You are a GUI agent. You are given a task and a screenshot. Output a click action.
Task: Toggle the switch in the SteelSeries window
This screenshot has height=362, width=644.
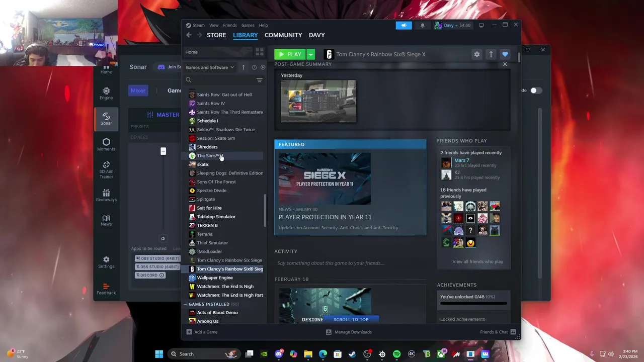[x=536, y=90]
